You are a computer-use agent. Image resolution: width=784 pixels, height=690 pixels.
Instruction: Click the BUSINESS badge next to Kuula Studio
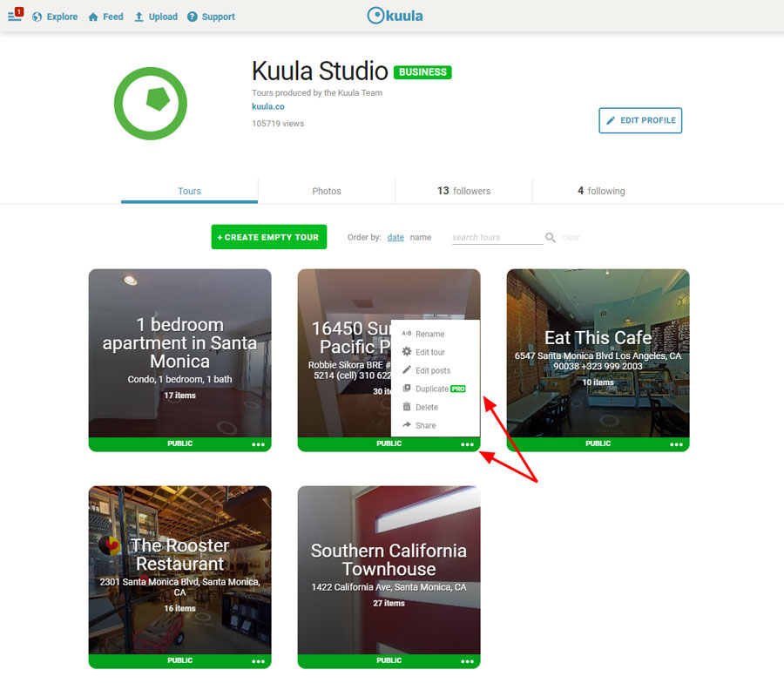(422, 72)
